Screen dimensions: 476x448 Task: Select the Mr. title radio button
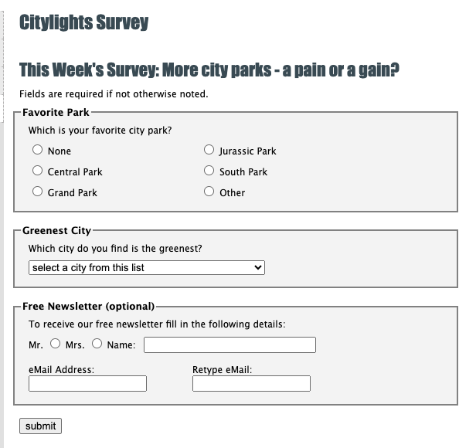point(56,344)
